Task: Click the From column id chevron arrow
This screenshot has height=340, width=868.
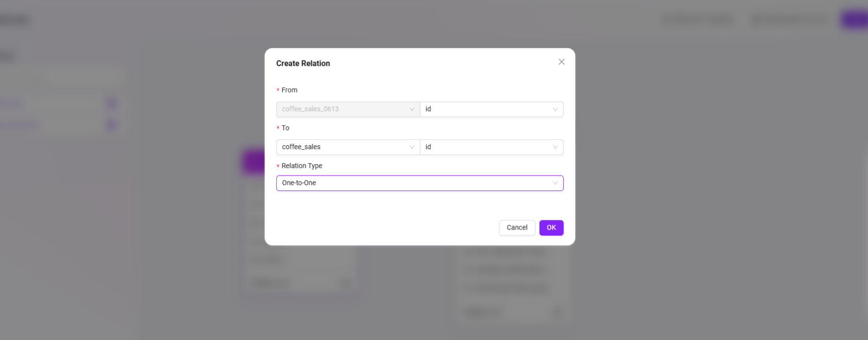Action: point(555,109)
